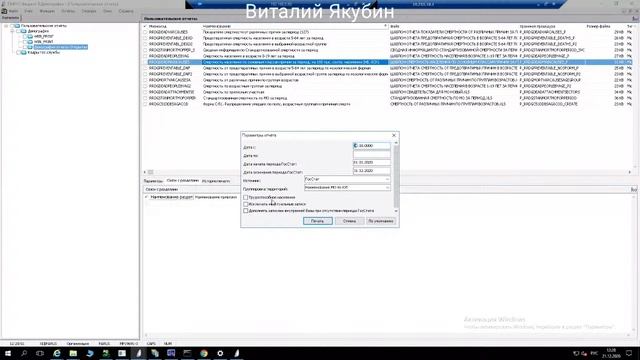Open the Группировка территорий dropdown
Viewport: 640px width, 360px height.
[347, 187]
